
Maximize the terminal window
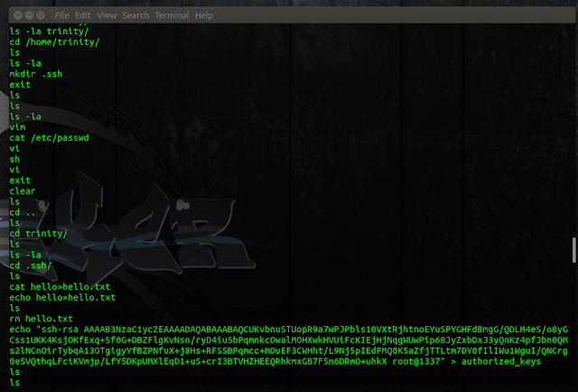point(41,15)
